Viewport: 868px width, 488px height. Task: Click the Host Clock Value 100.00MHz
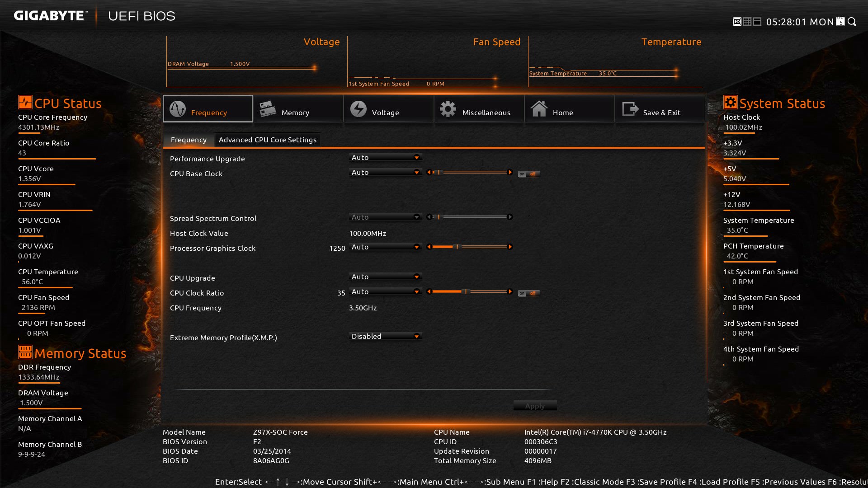click(x=368, y=233)
